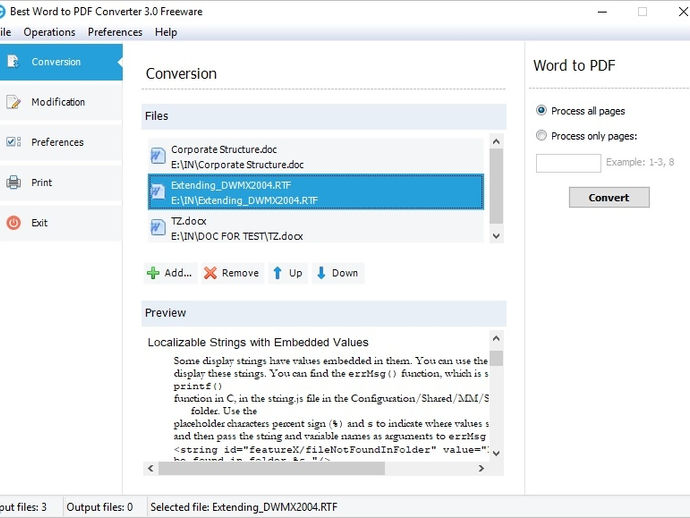The height and width of the screenshot is (518, 690).
Task: Click file list scroll up arrow
Action: [x=496, y=142]
